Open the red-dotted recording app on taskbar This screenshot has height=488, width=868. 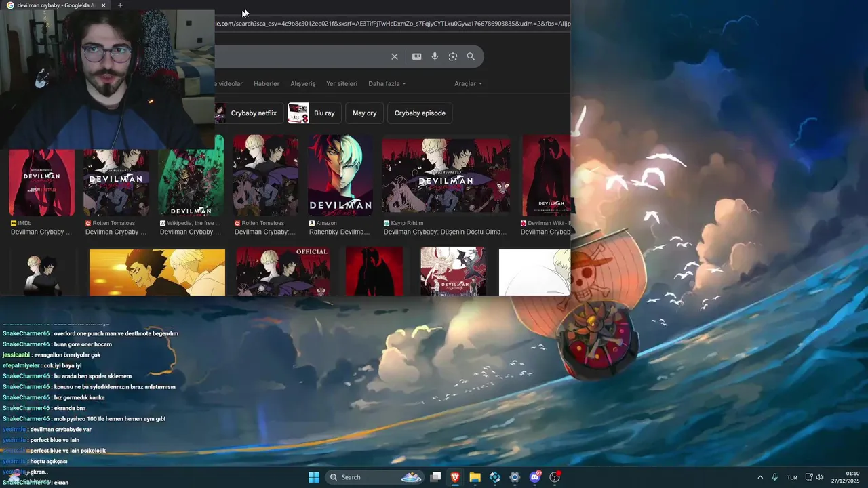tap(555, 477)
